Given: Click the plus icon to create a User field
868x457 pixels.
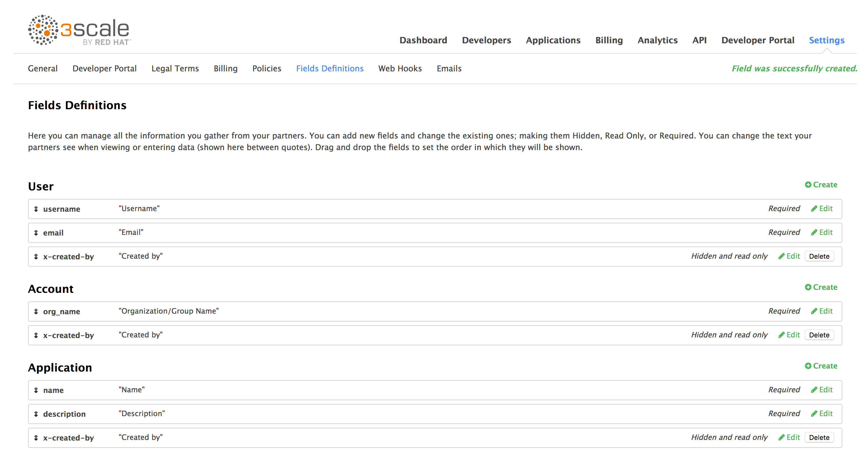Looking at the screenshot, I should [x=808, y=185].
